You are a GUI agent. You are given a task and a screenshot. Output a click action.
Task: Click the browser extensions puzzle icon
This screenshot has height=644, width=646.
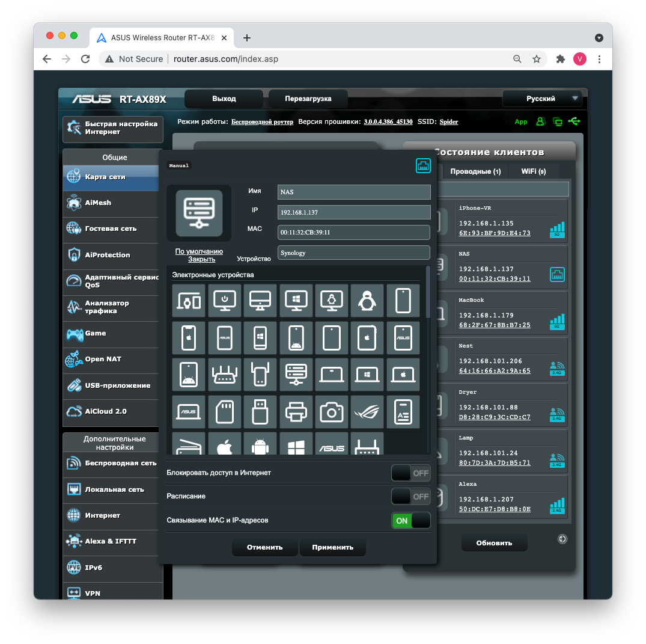point(560,59)
